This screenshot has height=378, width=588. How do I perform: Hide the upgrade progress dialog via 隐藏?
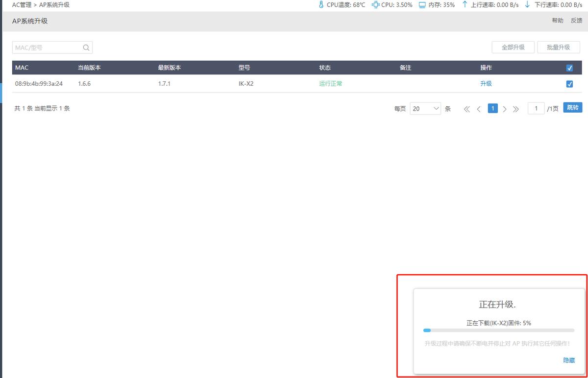coord(569,360)
